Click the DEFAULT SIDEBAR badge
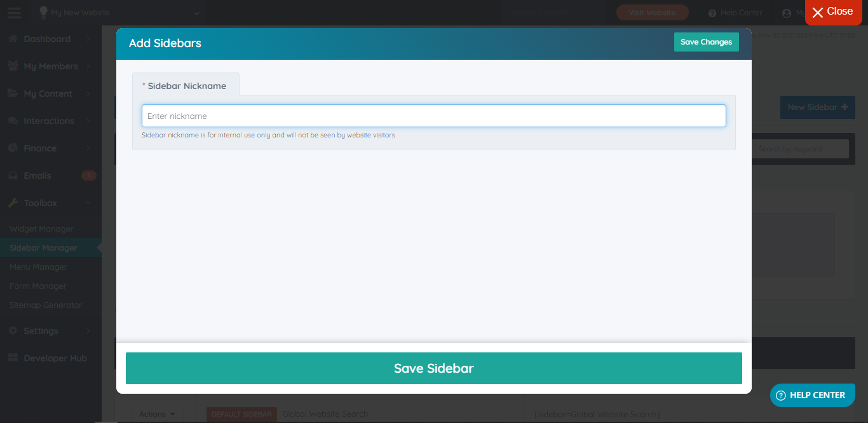This screenshot has height=423, width=868. coord(241,414)
